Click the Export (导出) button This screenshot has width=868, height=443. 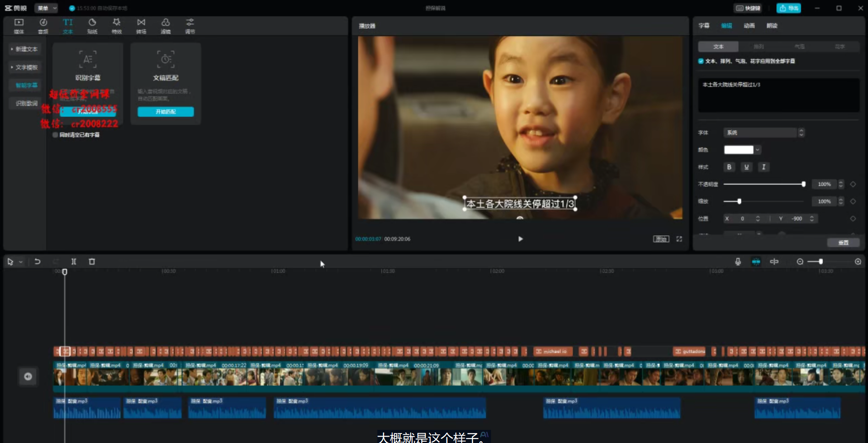[788, 8]
